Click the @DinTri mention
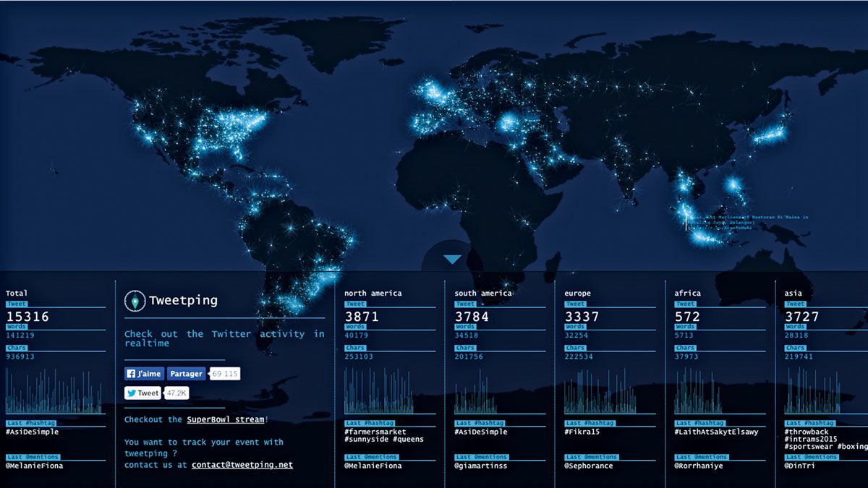Screen dimensions: 868x488 click(799, 466)
